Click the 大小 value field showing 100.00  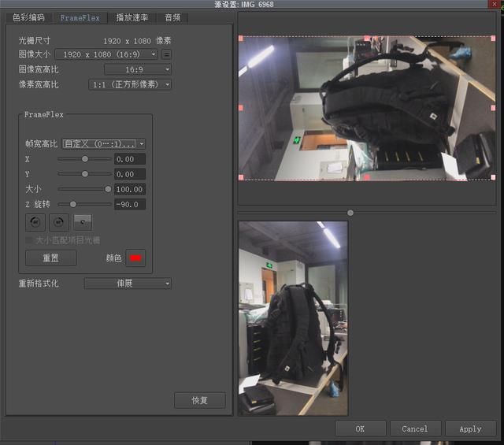pyautogui.click(x=129, y=189)
